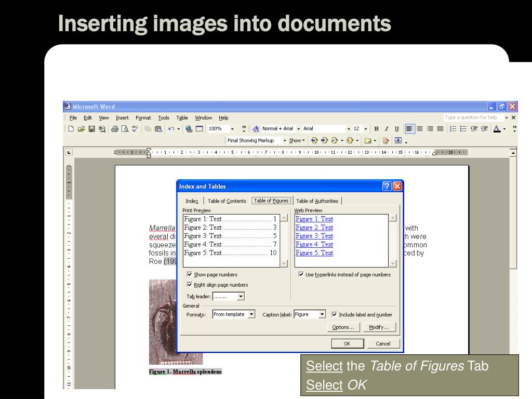This screenshot has width=532, height=399.
Task: Click the Paste clipboard icon
Action: (158, 129)
